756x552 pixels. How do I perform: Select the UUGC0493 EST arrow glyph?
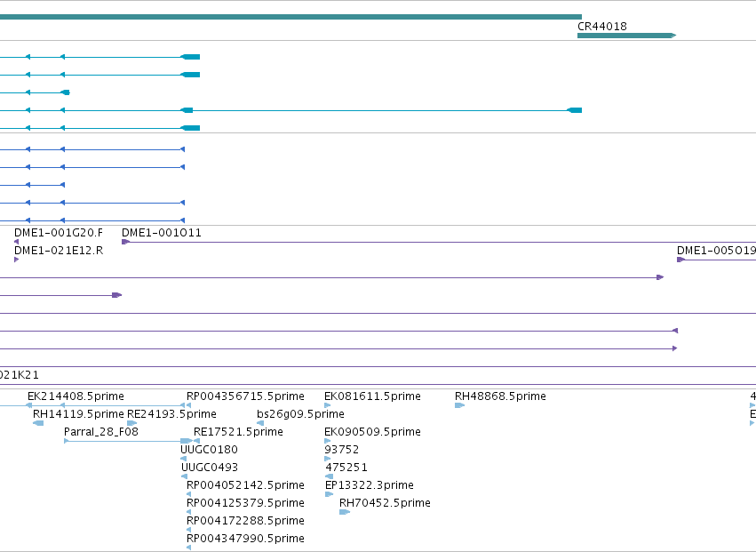(184, 476)
